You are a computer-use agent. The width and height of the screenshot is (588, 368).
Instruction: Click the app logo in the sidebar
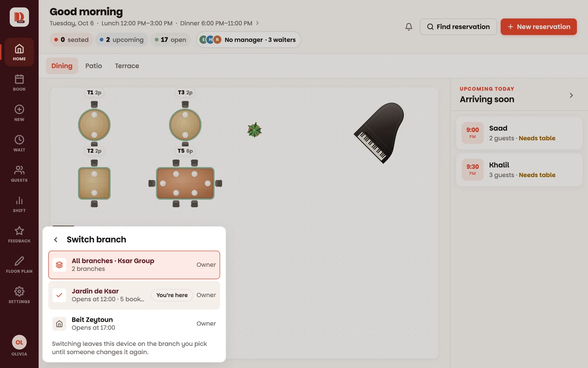pos(19,17)
